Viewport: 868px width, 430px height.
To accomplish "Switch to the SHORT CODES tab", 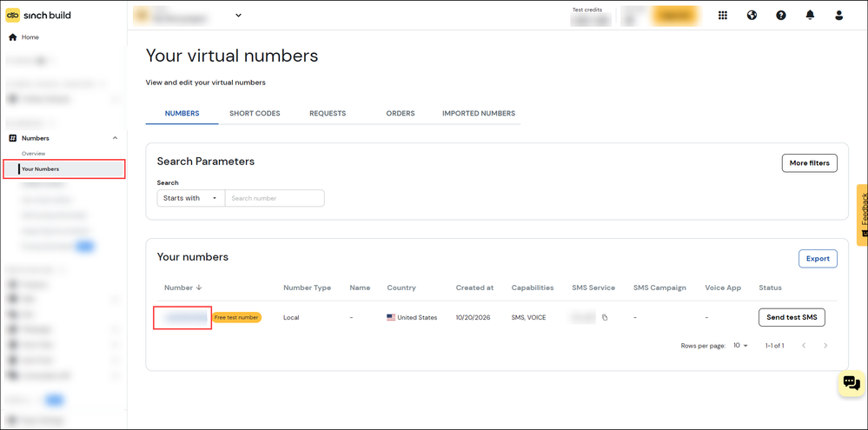I will point(255,114).
